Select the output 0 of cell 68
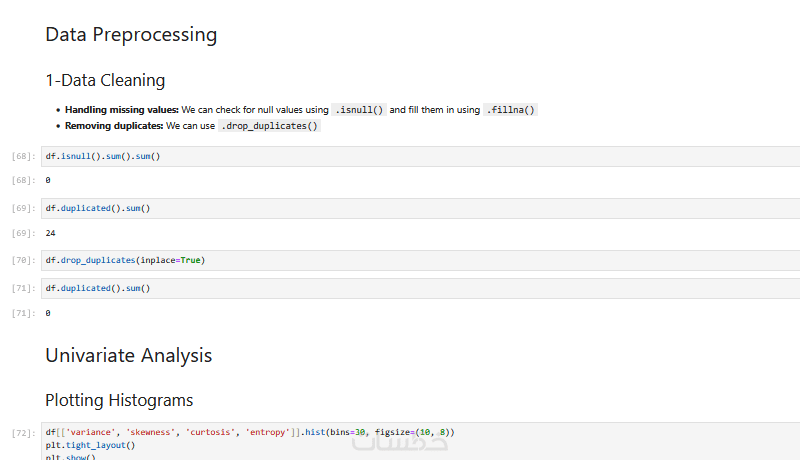This screenshot has width=800, height=460. (x=48, y=180)
